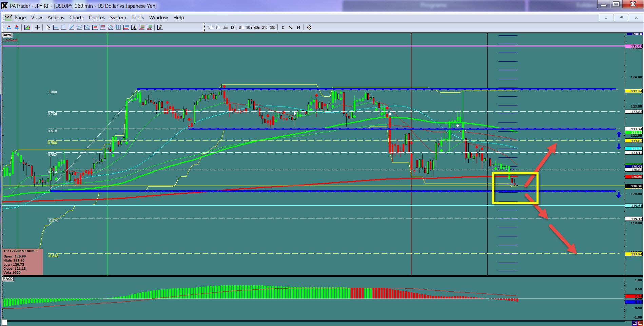644x326 pixels.
Task: Switch chart to 360 minute timeframe
Action: 273,27
